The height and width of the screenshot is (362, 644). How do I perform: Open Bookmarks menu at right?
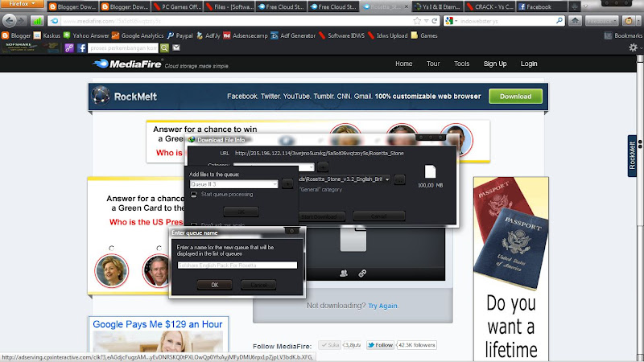tap(623, 35)
